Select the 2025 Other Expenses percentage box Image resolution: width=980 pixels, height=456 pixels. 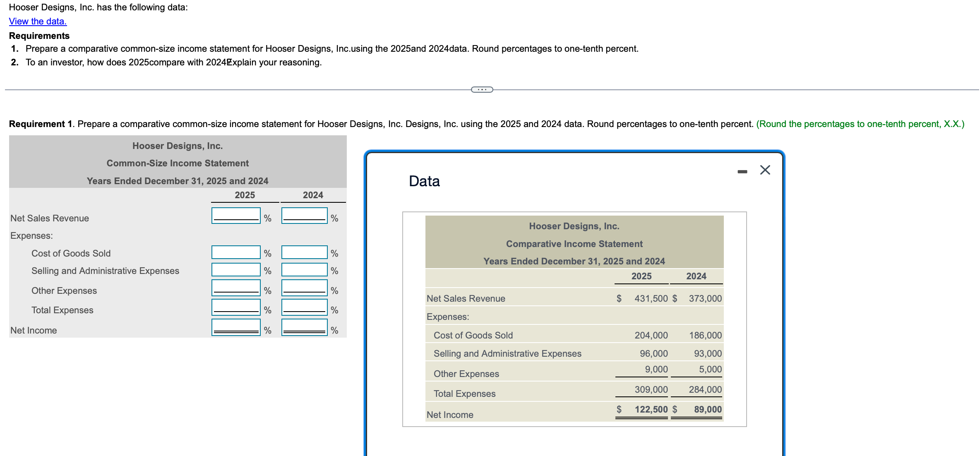tap(235, 288)
